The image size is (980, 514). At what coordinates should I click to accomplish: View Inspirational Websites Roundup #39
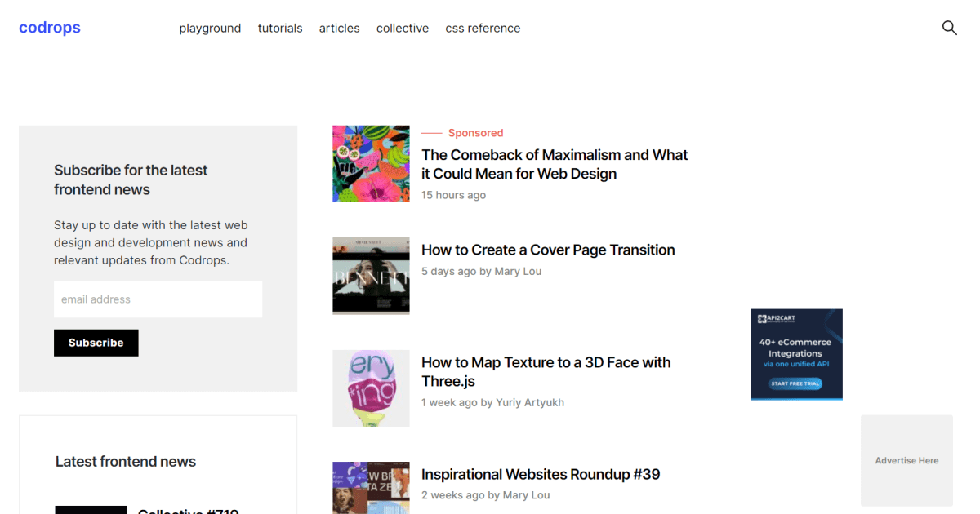coord(540,474)
